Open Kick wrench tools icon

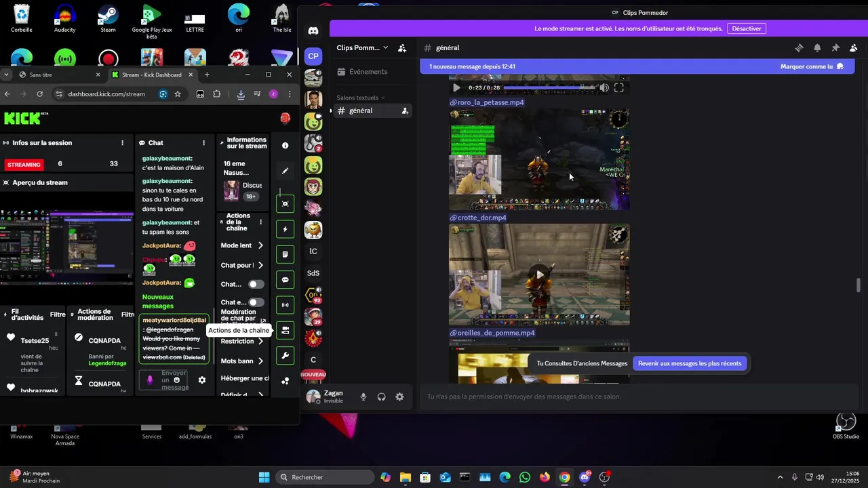(x=285, y=356)
